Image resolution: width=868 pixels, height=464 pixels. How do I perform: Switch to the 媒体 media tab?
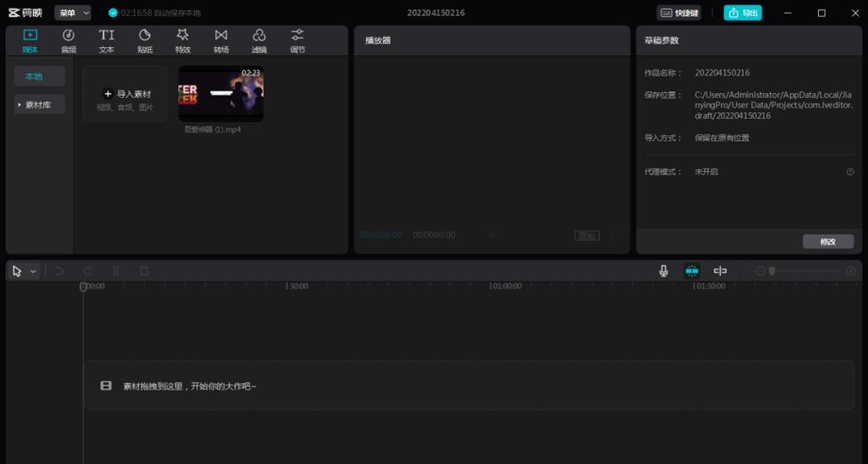click(x=30, y=41)
